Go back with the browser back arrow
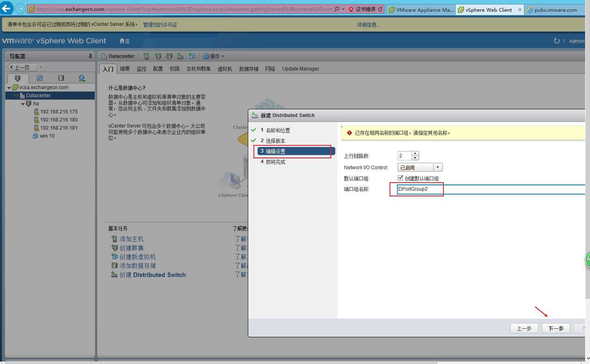This screenshot has width=590, height=364. (6, 8)
